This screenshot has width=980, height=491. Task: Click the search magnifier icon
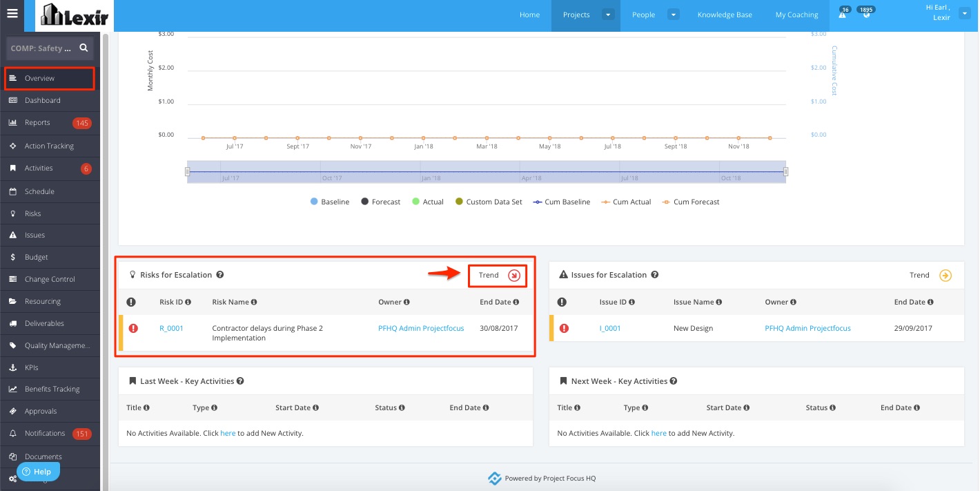[x=84, y=48]
